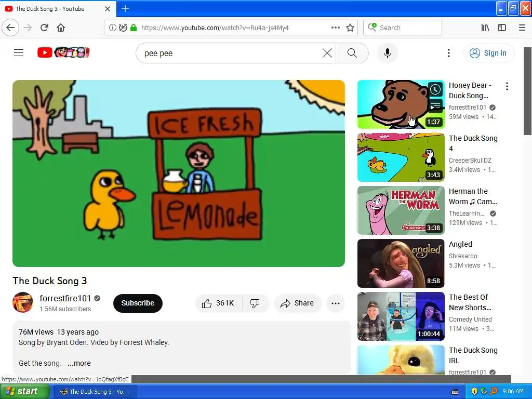Submit YouTube search with magnifier button
This screenshot has height=399, width=532.
click(x=352, y=53)
